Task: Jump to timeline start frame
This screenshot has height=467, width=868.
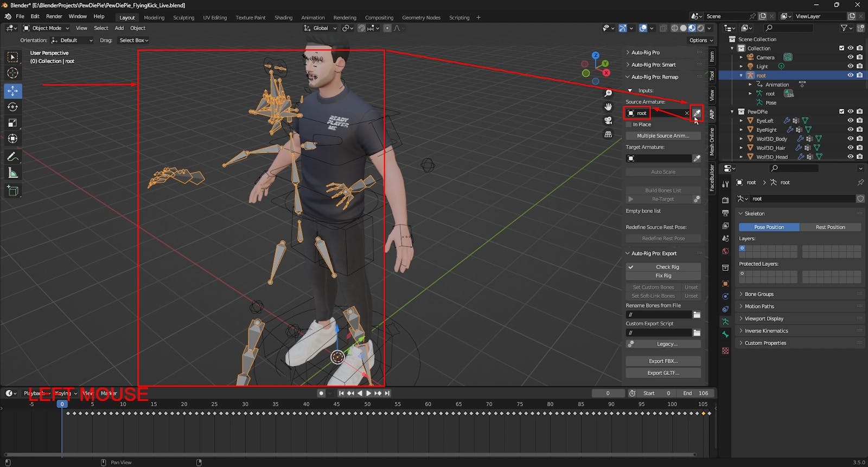Action: pos(341,393)
